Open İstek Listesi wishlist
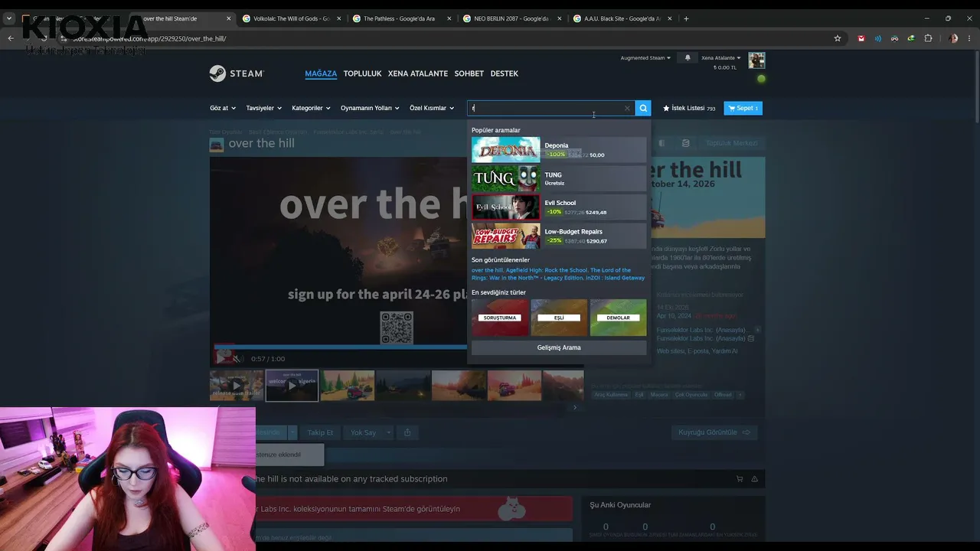980x551 pixels. click(689, 108)
